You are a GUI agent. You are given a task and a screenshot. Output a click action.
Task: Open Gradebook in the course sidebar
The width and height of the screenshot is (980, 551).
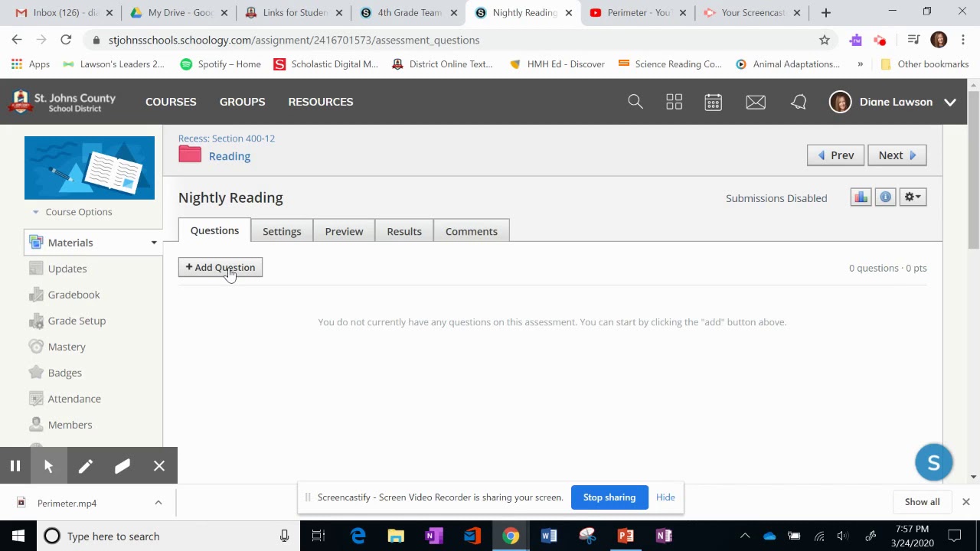[x=73, y=295]
